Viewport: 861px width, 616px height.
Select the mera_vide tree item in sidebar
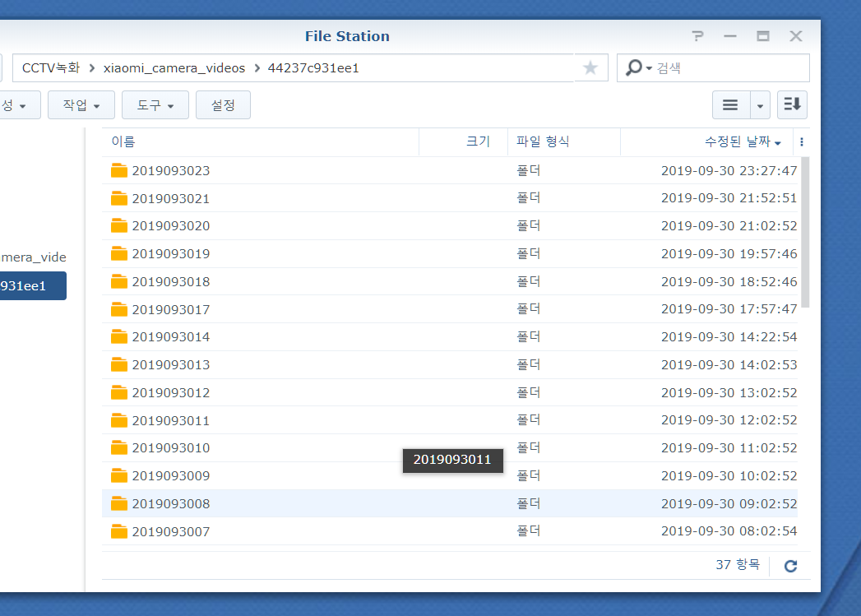tap(33, 257)
